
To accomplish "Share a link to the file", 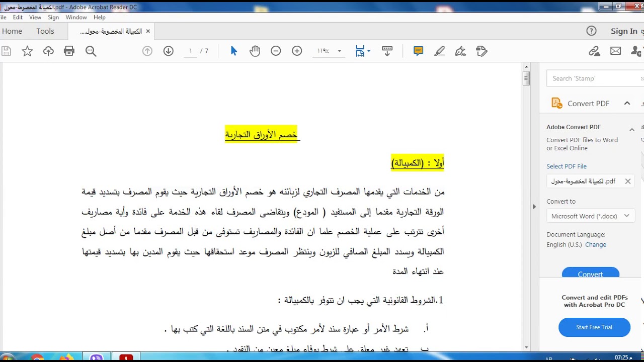I will pyautogui.click(x=594, y=51).
